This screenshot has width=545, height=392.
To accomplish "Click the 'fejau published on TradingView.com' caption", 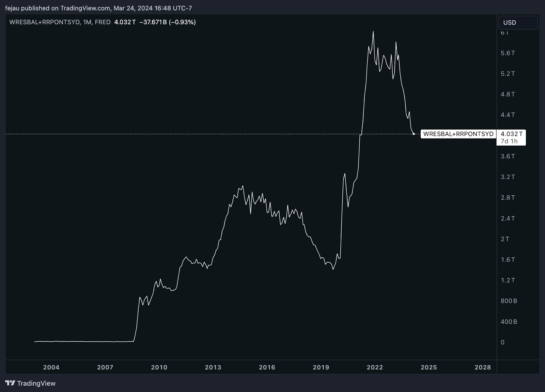I will tap(58, 8).
